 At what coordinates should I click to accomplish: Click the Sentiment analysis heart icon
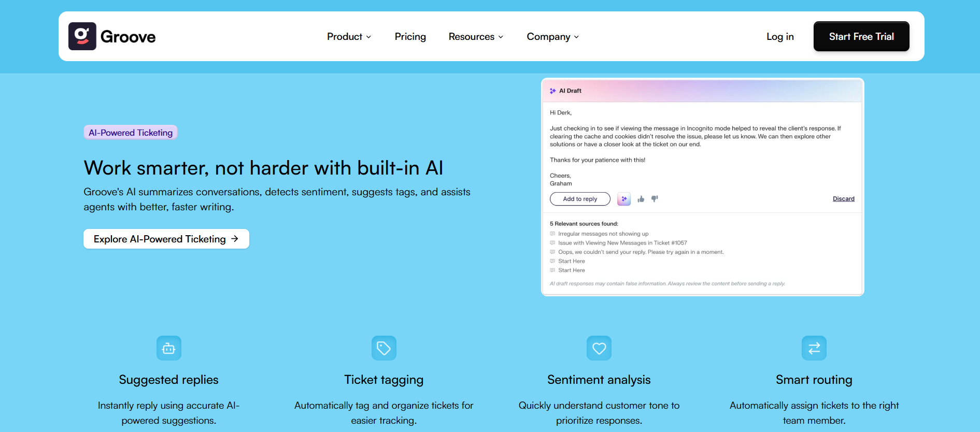click(599, 348)
